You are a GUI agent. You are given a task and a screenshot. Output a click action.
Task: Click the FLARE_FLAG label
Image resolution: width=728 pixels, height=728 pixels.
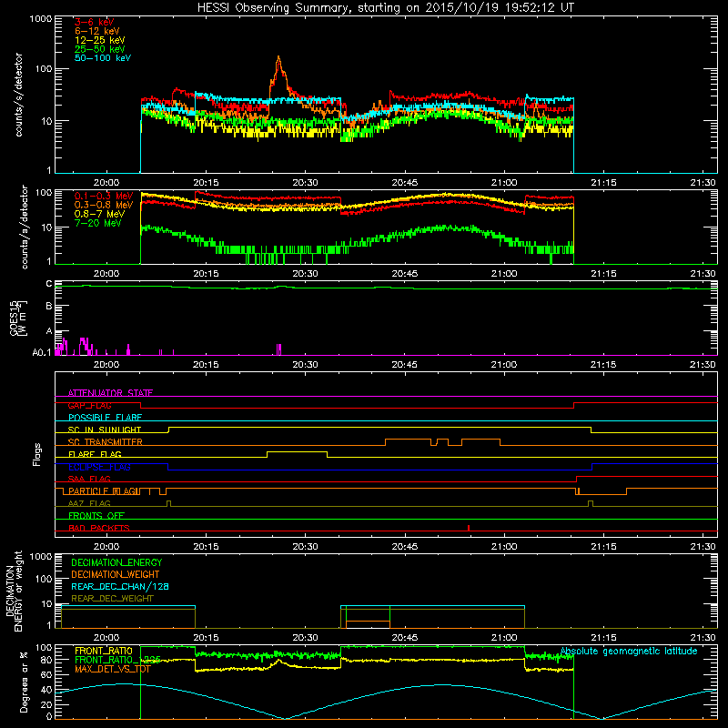[x=95, y=454]
